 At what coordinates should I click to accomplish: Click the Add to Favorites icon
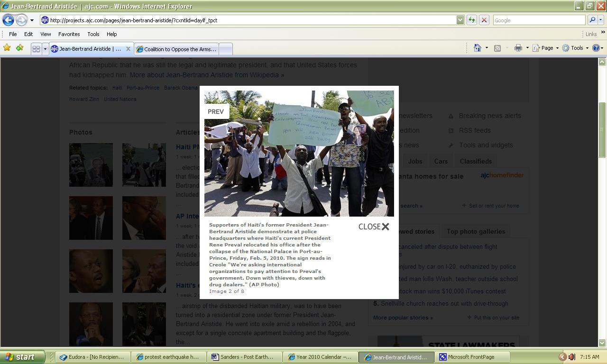[19, 48]
